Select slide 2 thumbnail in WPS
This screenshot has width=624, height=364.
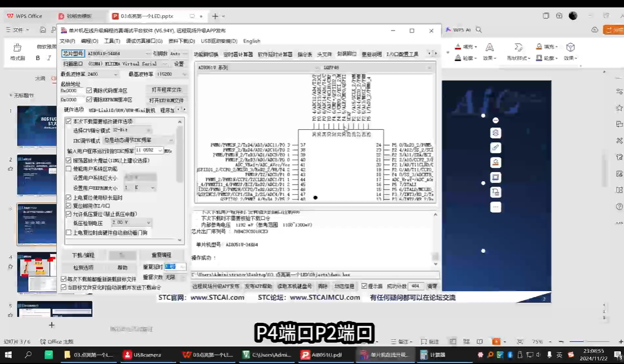[x=36, y=175]
